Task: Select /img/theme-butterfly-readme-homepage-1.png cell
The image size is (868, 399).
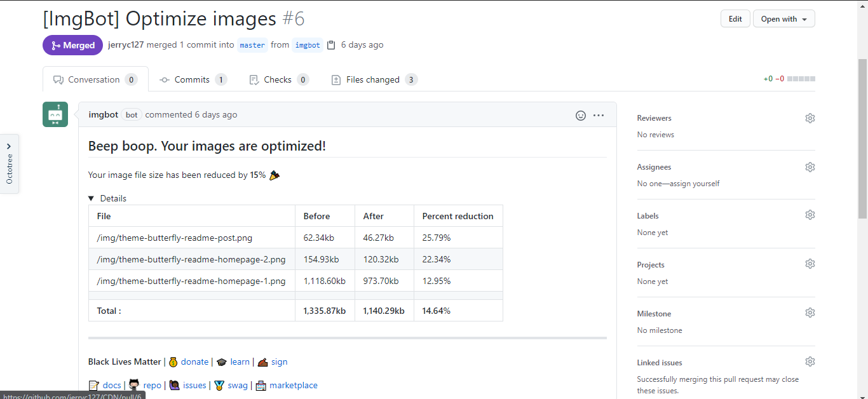Action: [192, 281]
